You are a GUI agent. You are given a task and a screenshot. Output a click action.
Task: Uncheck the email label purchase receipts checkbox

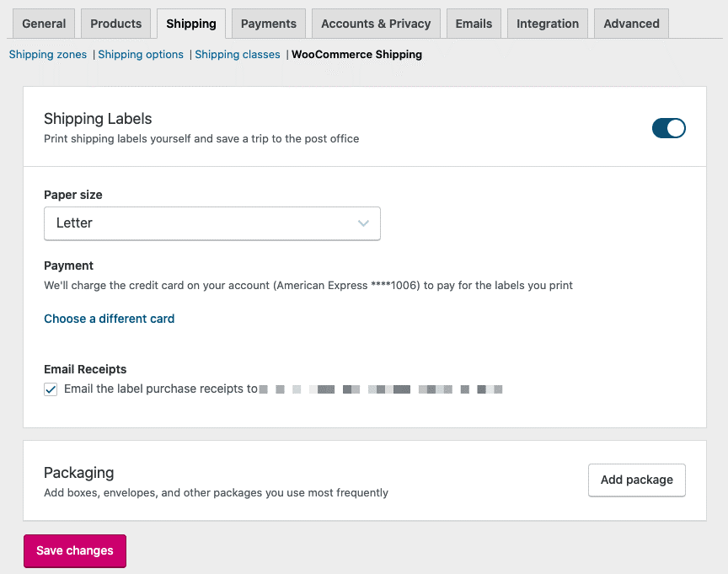click(51, 389)
